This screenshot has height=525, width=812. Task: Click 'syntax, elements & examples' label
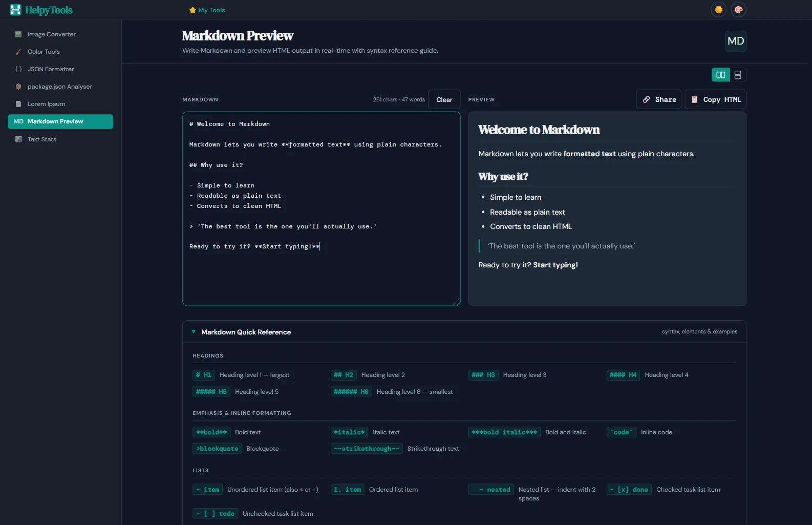(699, 332)
